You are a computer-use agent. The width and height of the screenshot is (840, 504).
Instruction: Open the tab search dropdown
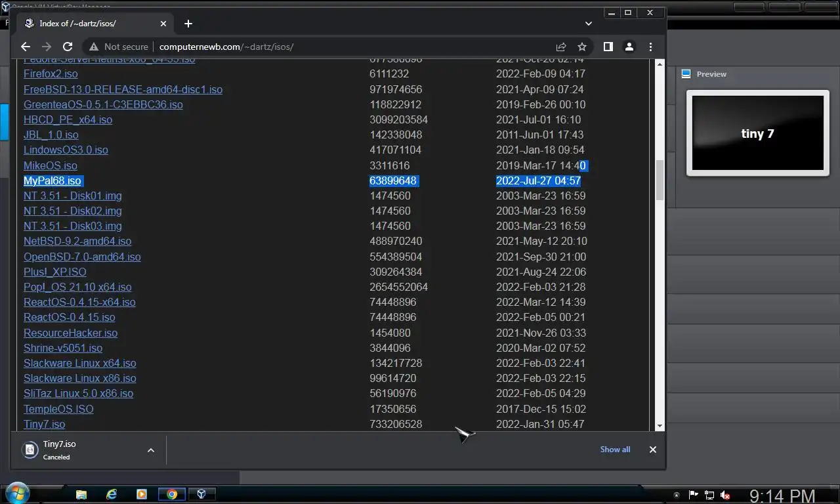pos(589,24)
